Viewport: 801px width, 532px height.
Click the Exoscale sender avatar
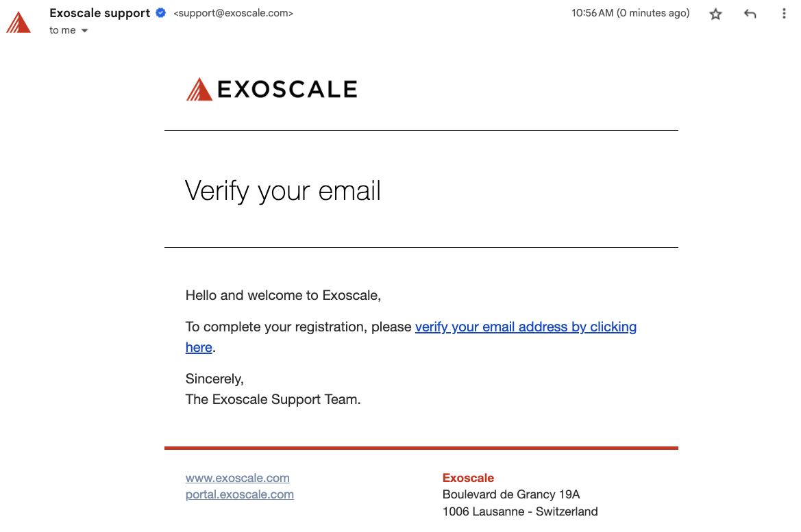[19, 22]
